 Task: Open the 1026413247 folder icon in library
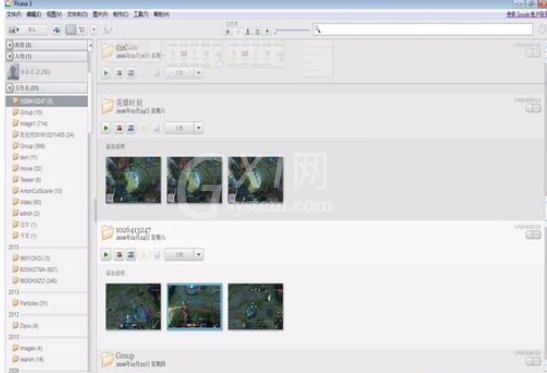pyautogui.click(x=107, y=233)
